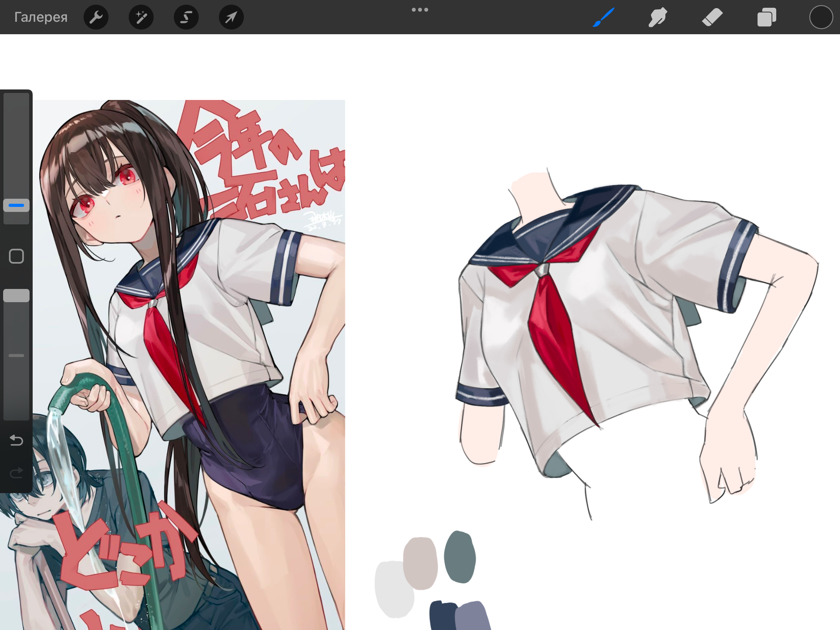
Task: Open the Actions wrench menu
Action: point(96,17)
